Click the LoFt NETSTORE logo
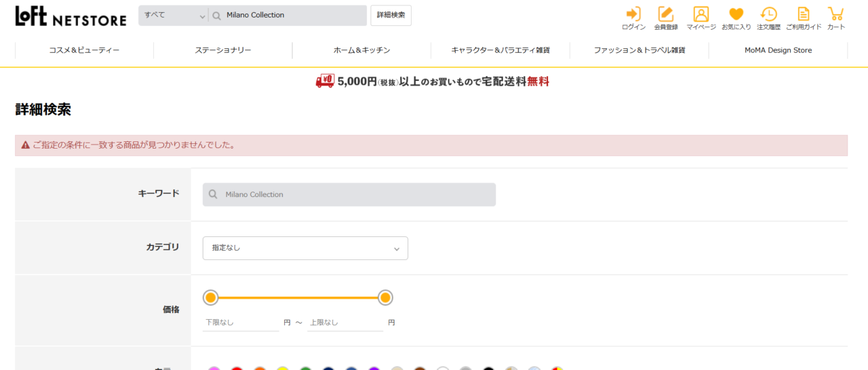This screenshot has height=370, width=868. click(71, 16)
